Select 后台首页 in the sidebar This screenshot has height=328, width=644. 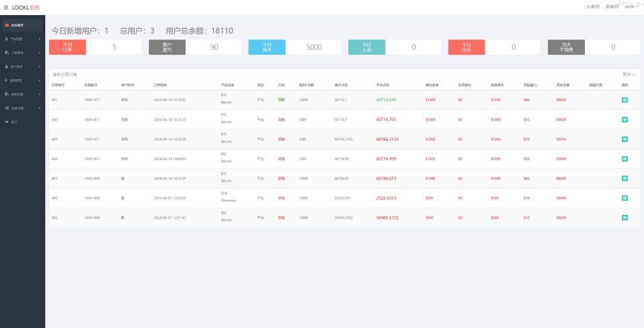pyautogui.click(x=22, y=25)
